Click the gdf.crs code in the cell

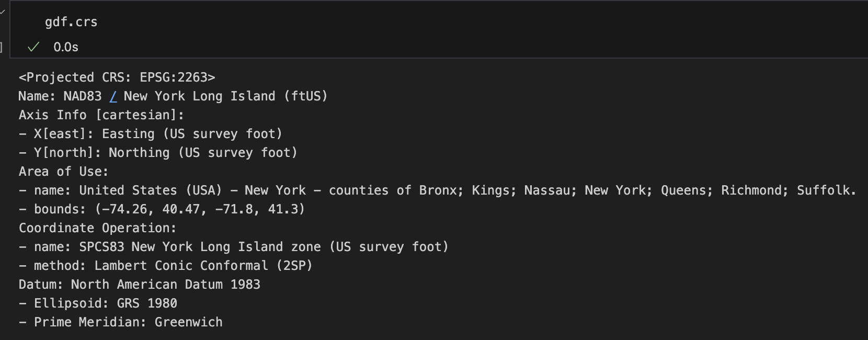click(71, 22)
